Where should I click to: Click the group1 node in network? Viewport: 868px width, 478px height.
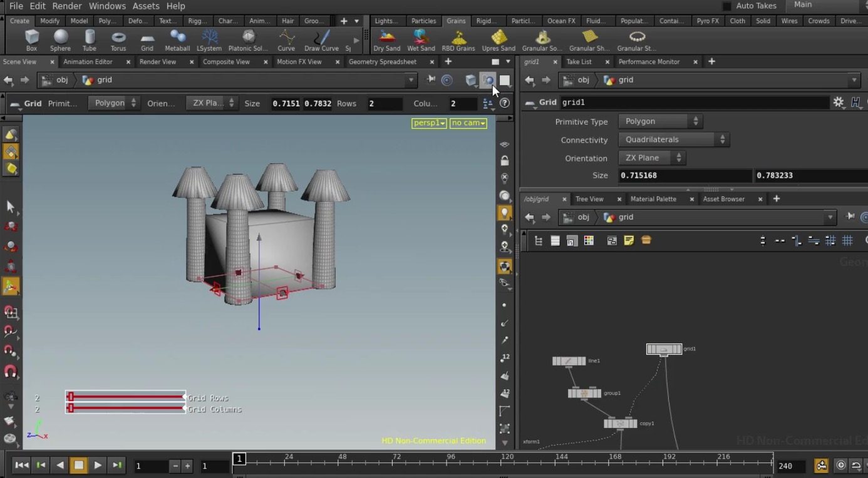pyautogui.click(x=584, y=393)
